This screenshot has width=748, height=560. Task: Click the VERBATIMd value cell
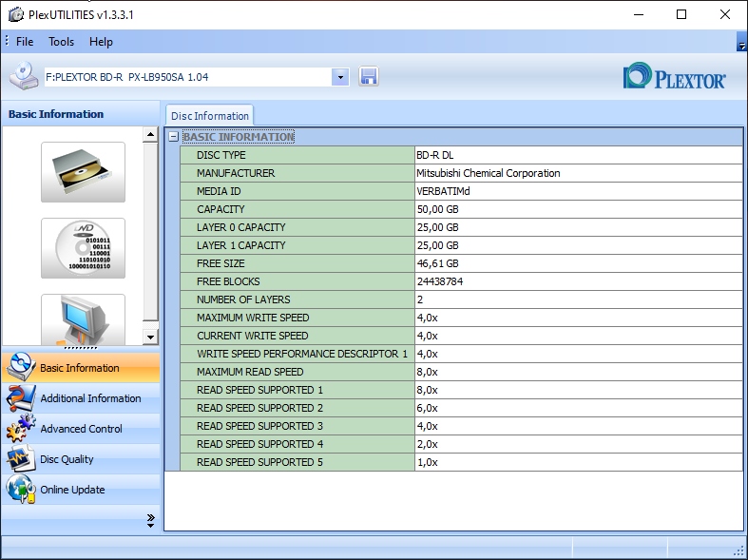pos(579,191)
